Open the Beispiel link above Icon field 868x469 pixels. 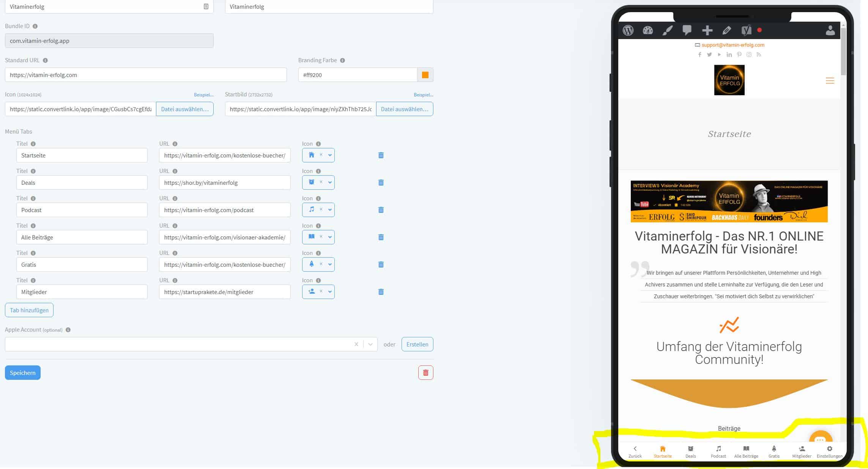tap(203, 94)
